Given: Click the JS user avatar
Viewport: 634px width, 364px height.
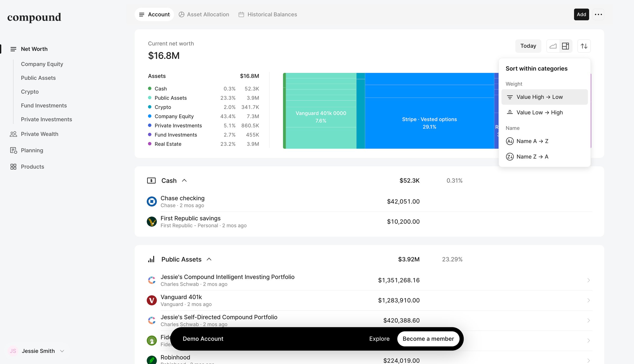Looking at the screenshot, I should click(13, 351).
